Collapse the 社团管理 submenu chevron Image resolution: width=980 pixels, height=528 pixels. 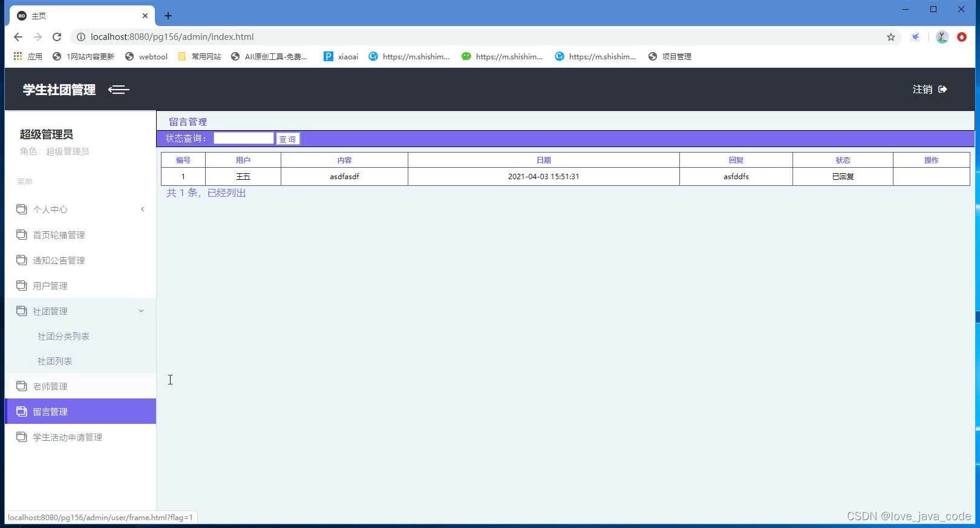[x=142, y=311]
